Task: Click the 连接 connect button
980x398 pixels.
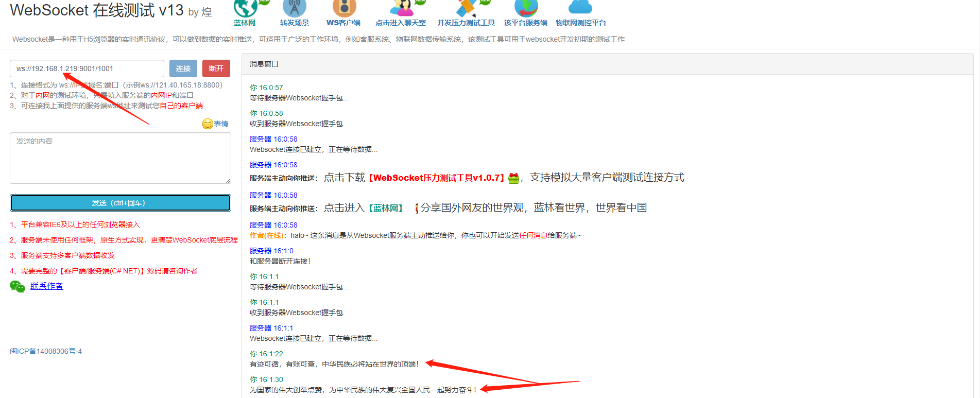Action: click(183, 68)
